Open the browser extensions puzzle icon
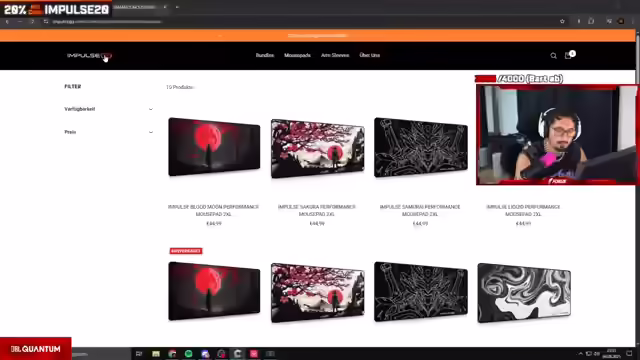640x360 pixels. click(591, 21)
